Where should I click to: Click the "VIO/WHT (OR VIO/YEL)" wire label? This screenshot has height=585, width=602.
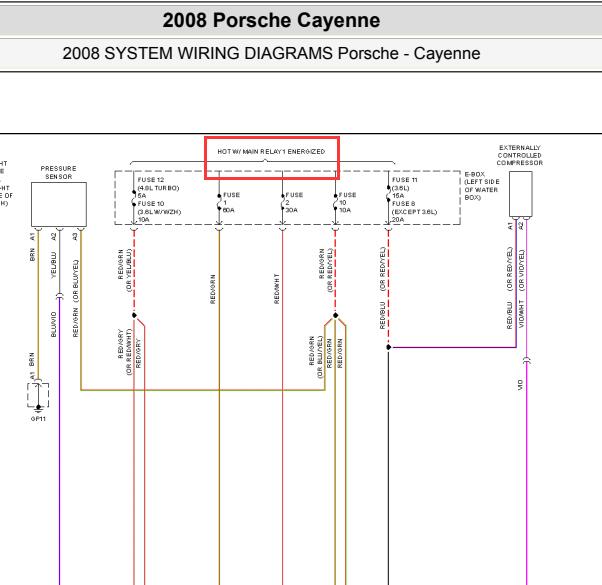coord(521,289)
